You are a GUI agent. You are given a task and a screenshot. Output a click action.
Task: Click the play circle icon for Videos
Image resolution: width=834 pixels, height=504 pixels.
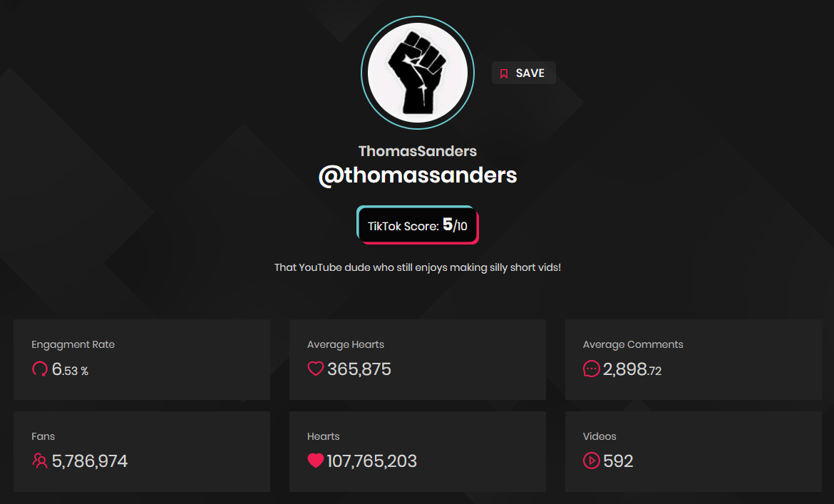point(591,461)
